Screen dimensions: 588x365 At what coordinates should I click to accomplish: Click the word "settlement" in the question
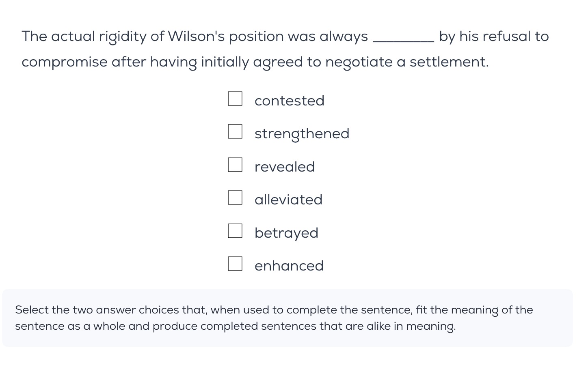447,62
